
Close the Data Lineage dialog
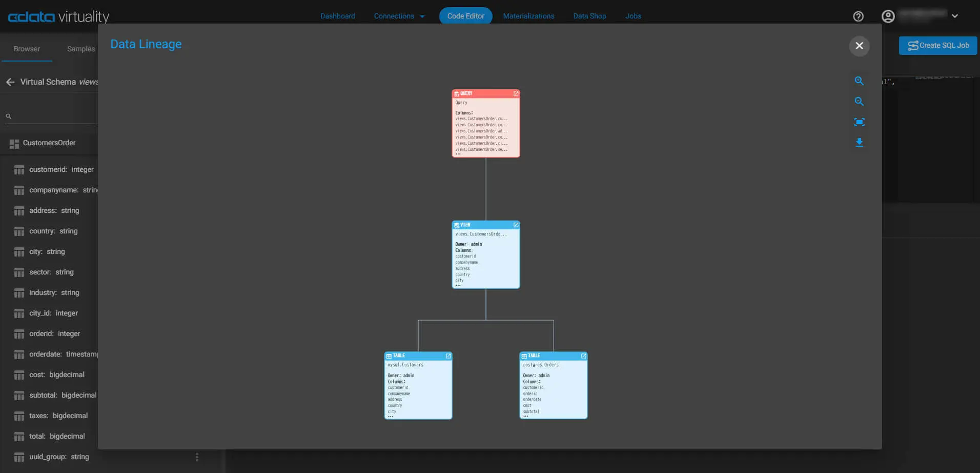[860, 46]
